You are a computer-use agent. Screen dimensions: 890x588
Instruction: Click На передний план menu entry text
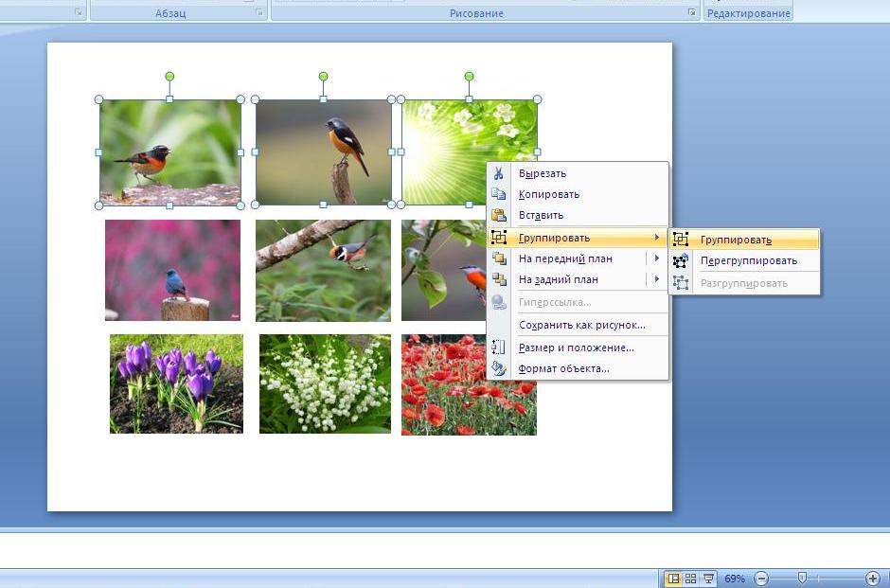tap(565, 258)
